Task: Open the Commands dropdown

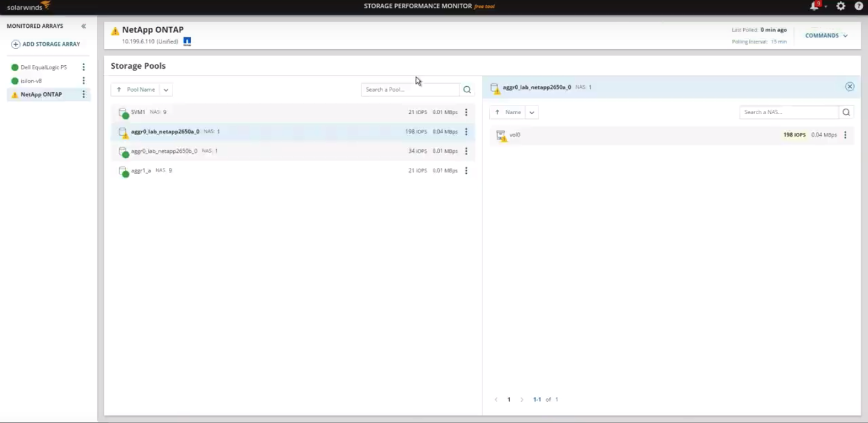Action: (825, 35)
